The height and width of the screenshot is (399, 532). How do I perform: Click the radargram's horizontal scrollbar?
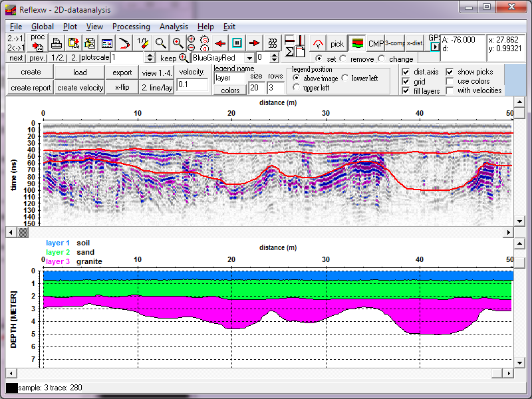point(266,232)
